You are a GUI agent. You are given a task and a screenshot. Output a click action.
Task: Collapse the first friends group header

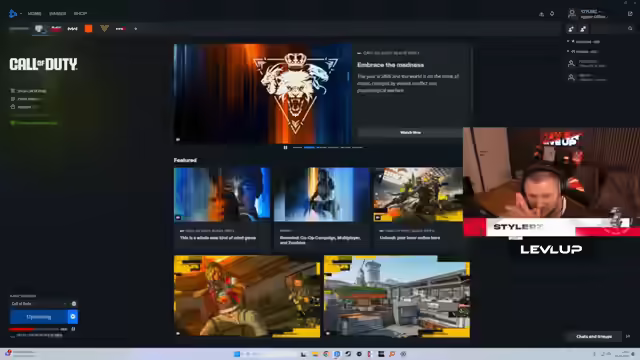[x=584, y=42]
